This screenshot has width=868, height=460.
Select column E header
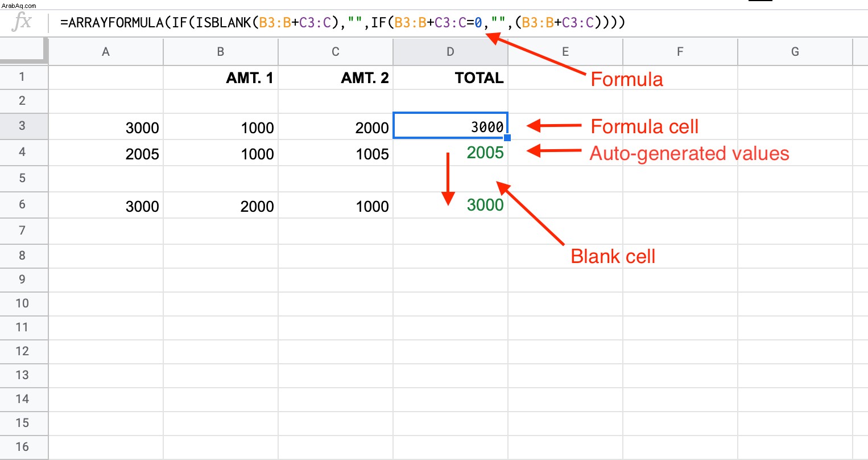tap(565, 52)
